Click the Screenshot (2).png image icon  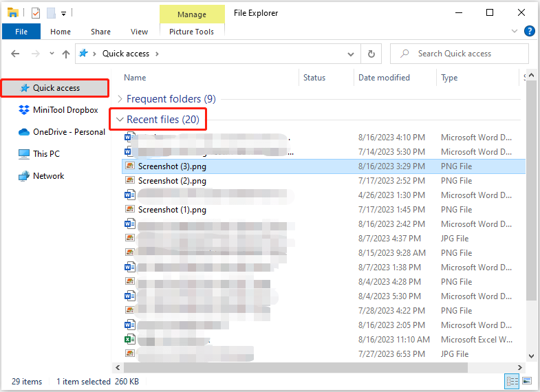coord(130,180)
